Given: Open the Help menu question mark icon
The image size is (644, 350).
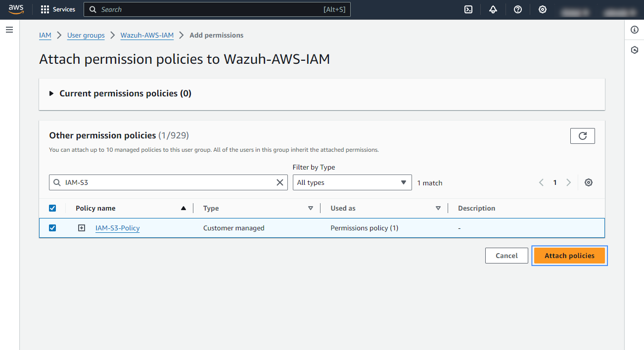Looking at the screenshot, I should 517,9.
